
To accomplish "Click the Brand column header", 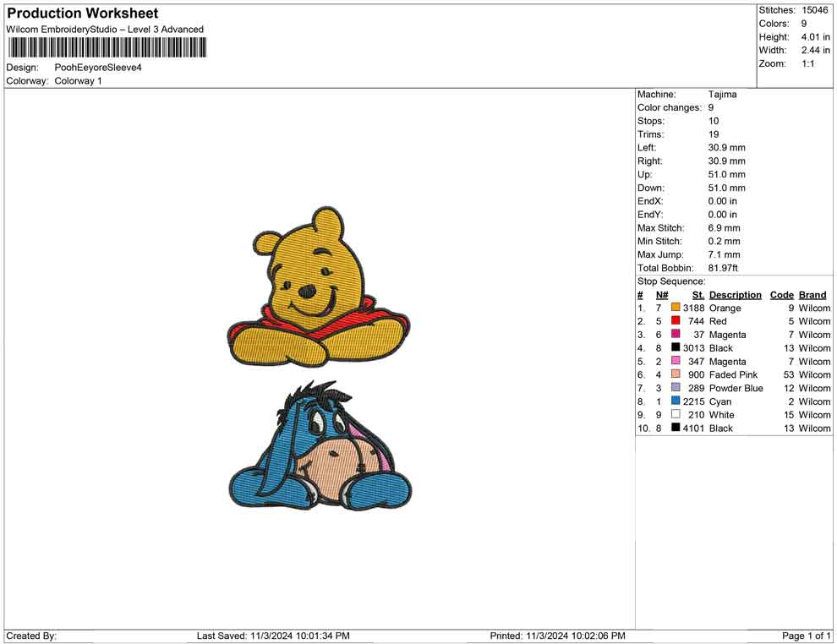I will (x=812, y=295).
